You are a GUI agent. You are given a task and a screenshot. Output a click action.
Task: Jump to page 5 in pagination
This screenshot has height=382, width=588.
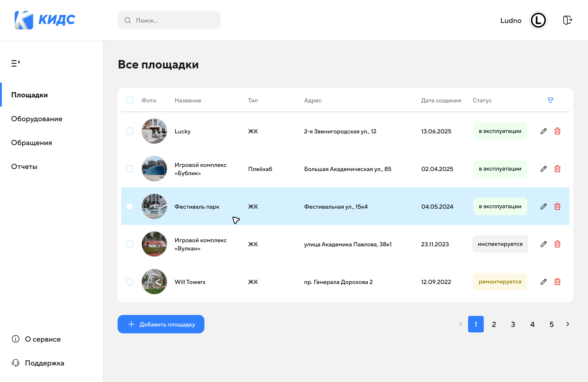[x=551, y=324]
